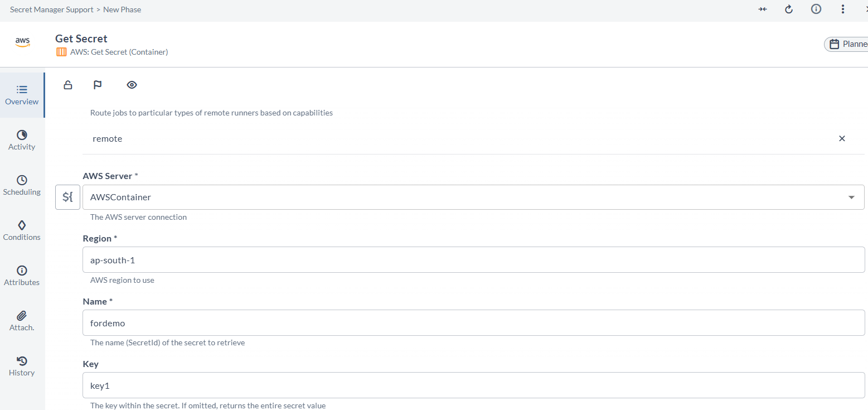868x410 pixels.
Task: Toggle the flag icon on the task
Action: pos(98,85)
